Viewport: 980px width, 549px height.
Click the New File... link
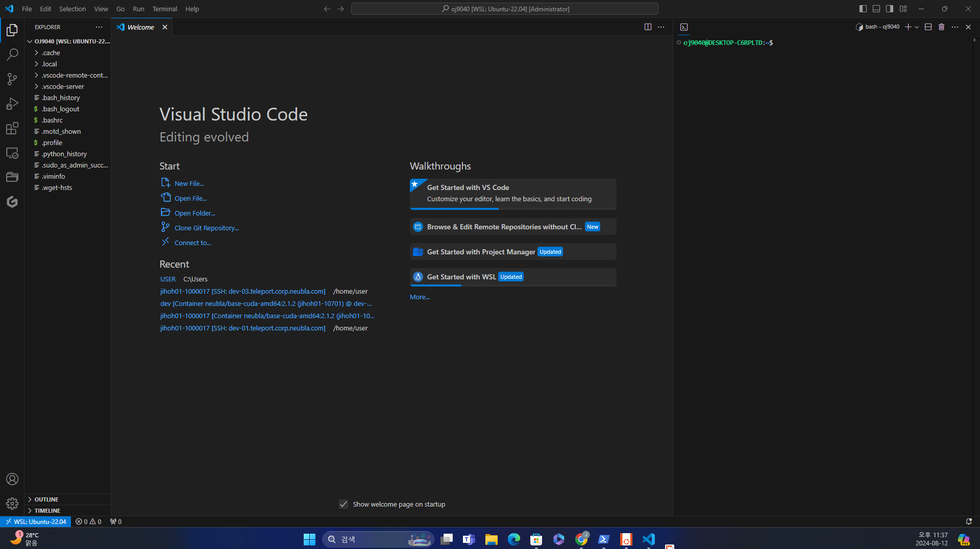pos(189,183)
